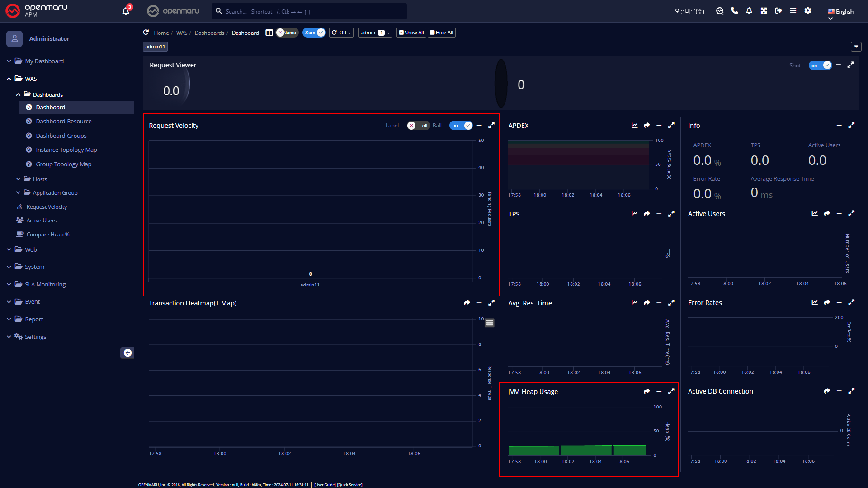
Task: Toggle the Label switch in Request Velocity
Action: pyautogui.click(x=418, y=126)
